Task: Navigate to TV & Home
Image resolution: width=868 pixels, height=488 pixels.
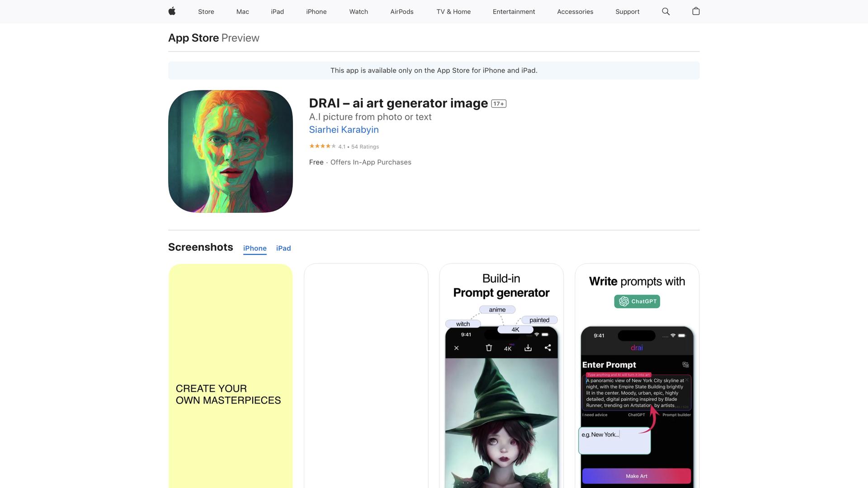Action: [453, 12]
